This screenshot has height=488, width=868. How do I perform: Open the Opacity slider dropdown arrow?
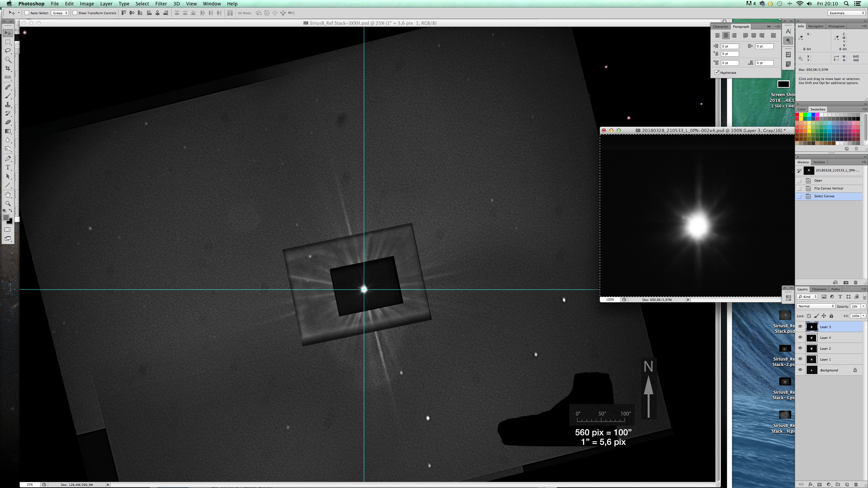click(x=863, y=306)
